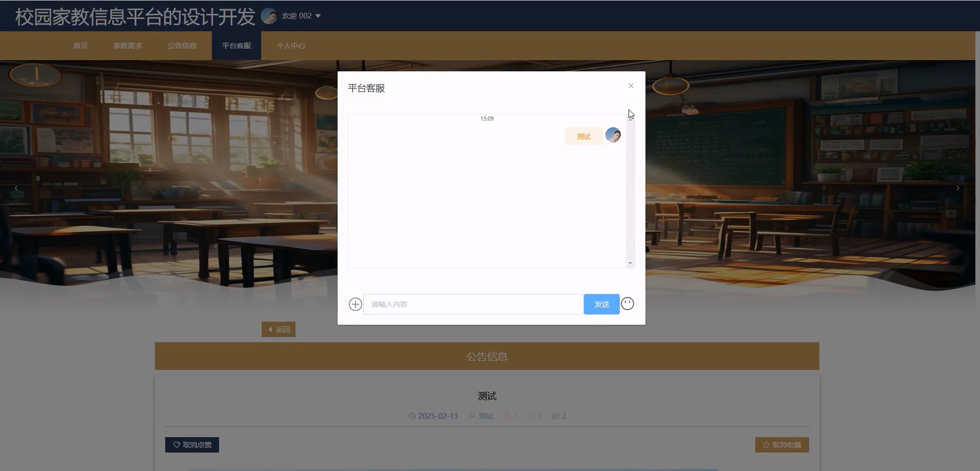Viewport: 980px width, 471px height.
Task: Close the 平台客服 dialog
Action: point(631,86)
